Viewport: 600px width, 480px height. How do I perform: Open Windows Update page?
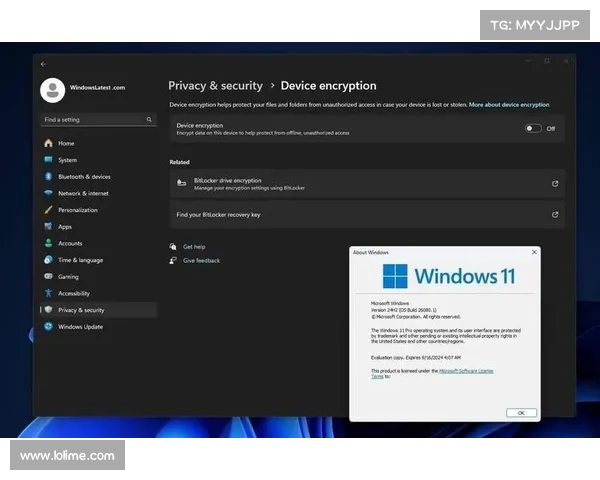[98, 327]
